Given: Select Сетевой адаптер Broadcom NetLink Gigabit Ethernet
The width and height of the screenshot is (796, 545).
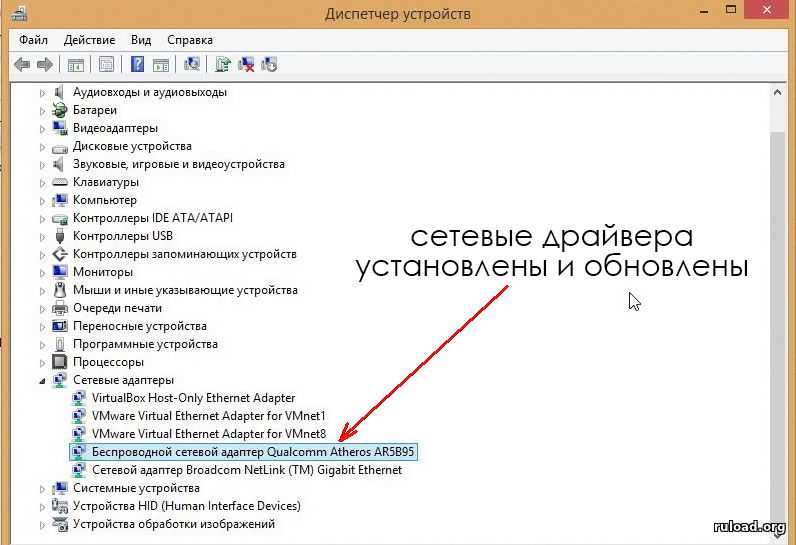Looking at the screenshot, I should (x=247, y=470).
